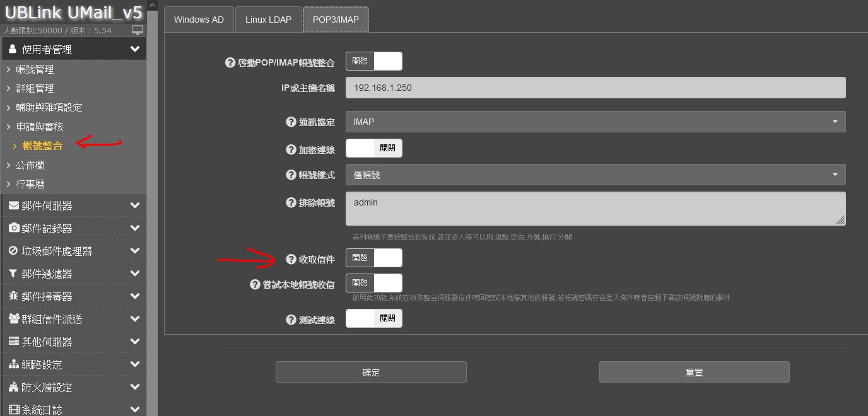The image size is (868, 416).
Task: Open the 帳號樣式 dropdown
Action: click(595, 175)
